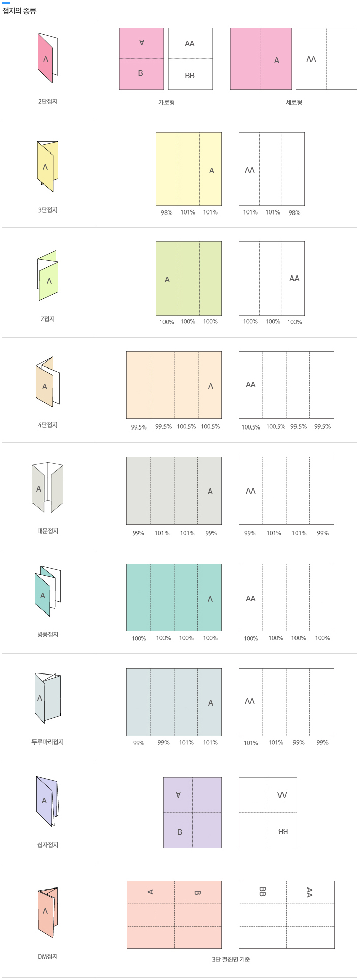Image resolution: width=360 pixels, height=980 pixels.
Task: Click the salmon DM접지 front diagram
Action: coord(174,914)
